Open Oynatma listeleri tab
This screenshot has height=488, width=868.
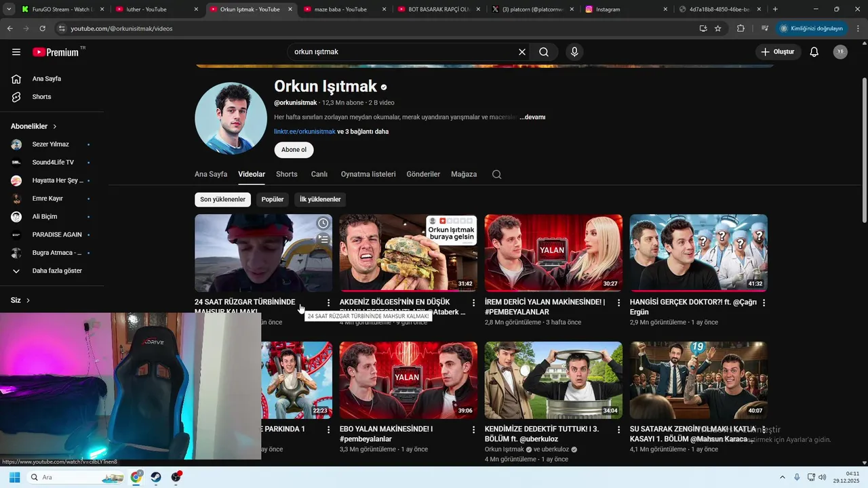(x=368, y=174)
